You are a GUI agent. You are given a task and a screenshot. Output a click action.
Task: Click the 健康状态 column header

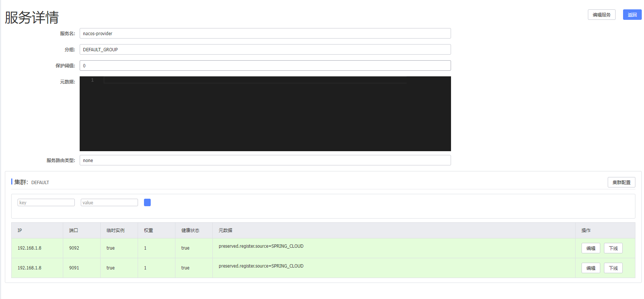pyautogui.click(x=194, y=231)
